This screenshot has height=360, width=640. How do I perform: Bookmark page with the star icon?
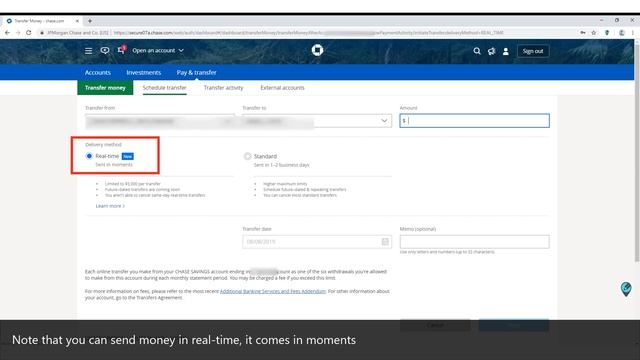[594, 33]
